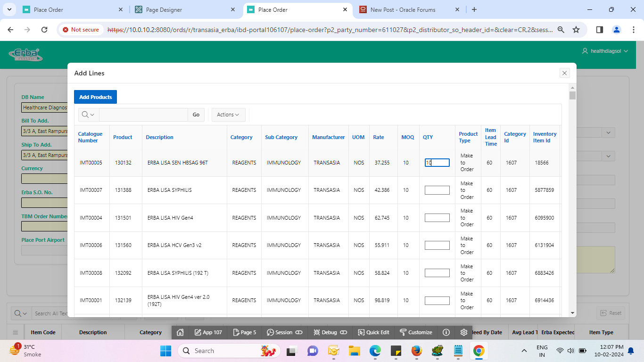
Task: Click the taskbar clock showing 12:07 PM
Action: click(x=609, y=351)
